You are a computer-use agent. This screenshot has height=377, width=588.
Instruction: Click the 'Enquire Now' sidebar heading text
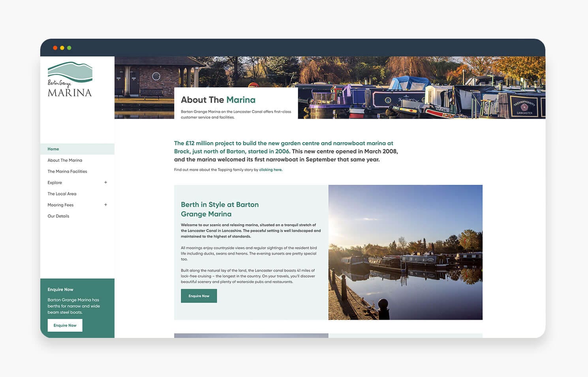pyautogui.click(x=60, y=289)
